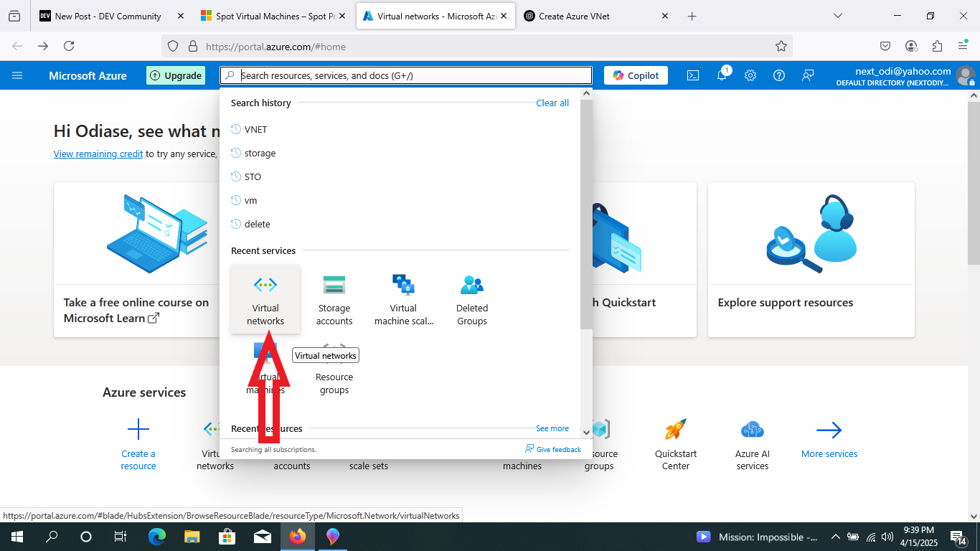Image resolution: width=980 pixels, height=551 pixels.
Task: Open the Firefox application menu
Action: [x=963, y=46]
